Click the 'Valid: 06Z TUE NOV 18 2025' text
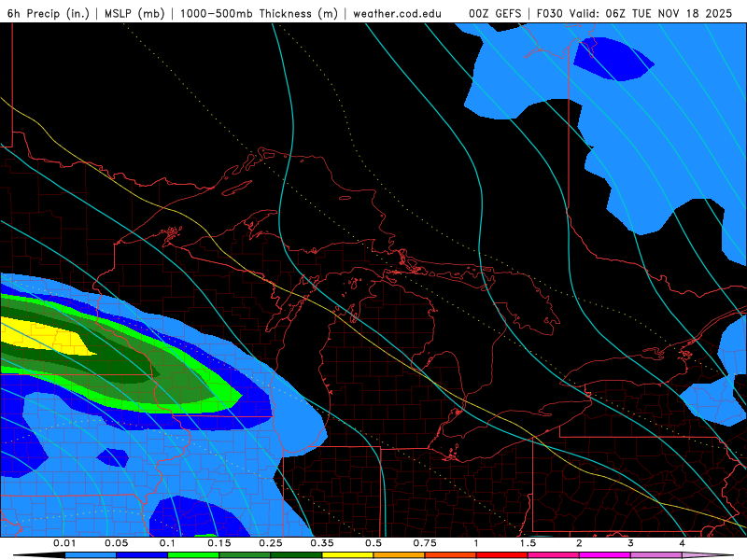The image size is (747, 560). pos(652,13)
